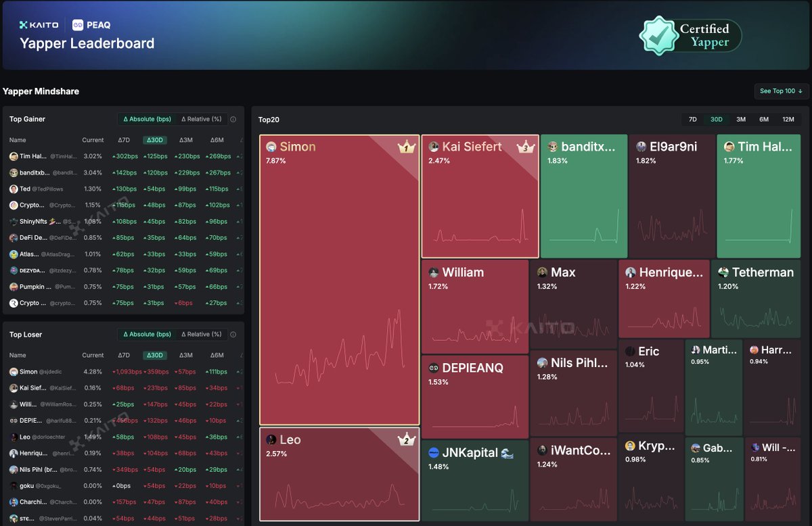Image resolution: width=812 pixels, height=526 pixels.
Task: Click Kai Siefert's avatar in the treemap
Action: pyautogui.click(x=434, y=147)
